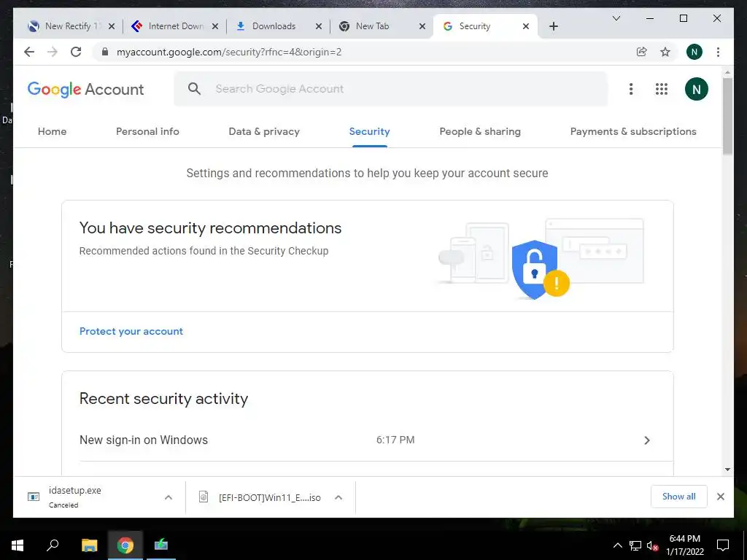
Task: Open the Chrome profile avatar N in toolbar
Action: coord(694,52)
